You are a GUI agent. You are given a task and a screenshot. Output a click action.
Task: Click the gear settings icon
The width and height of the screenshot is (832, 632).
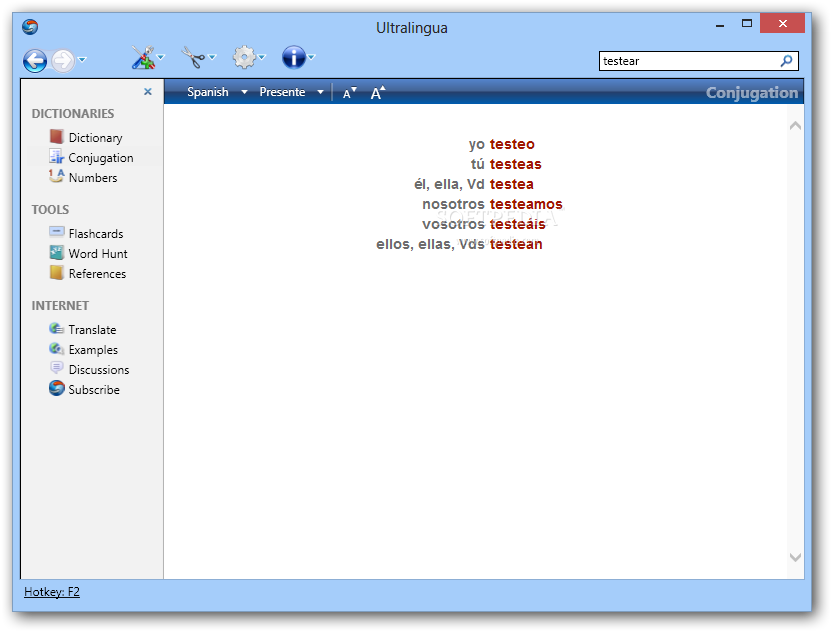[244, 57]
